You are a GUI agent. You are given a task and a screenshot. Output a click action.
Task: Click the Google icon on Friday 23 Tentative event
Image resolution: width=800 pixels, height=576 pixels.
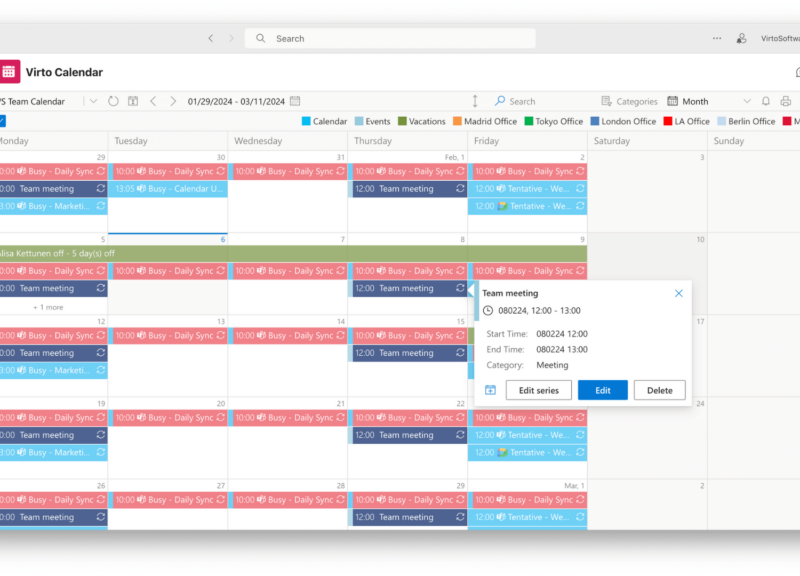pos(503,453)
